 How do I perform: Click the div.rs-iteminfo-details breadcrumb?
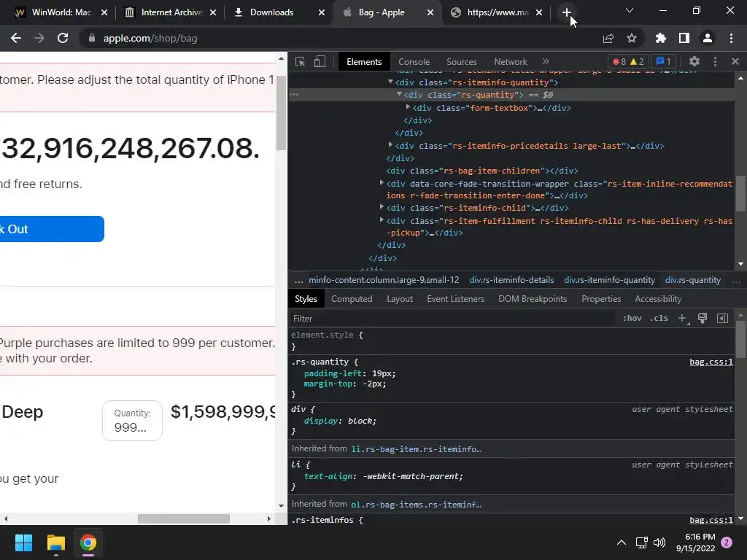[x=511, y=280]
